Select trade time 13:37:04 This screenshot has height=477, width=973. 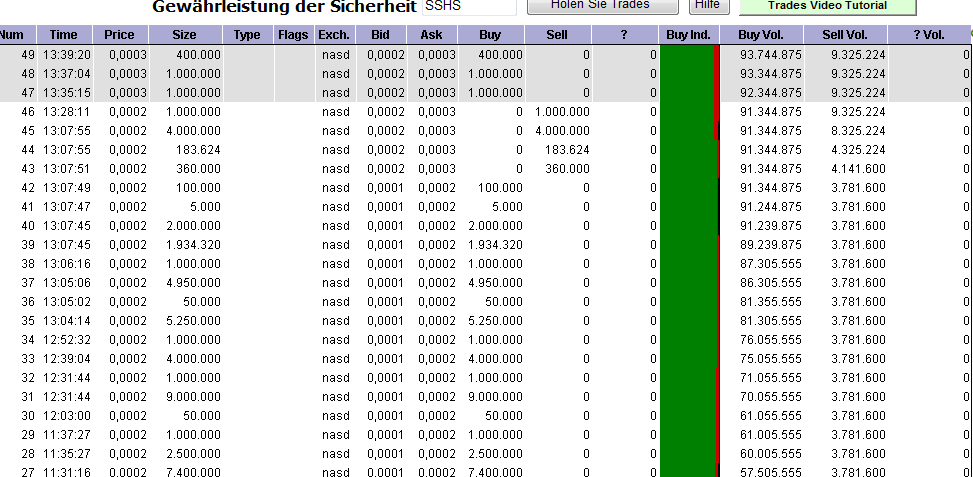[x=67, y=74]
